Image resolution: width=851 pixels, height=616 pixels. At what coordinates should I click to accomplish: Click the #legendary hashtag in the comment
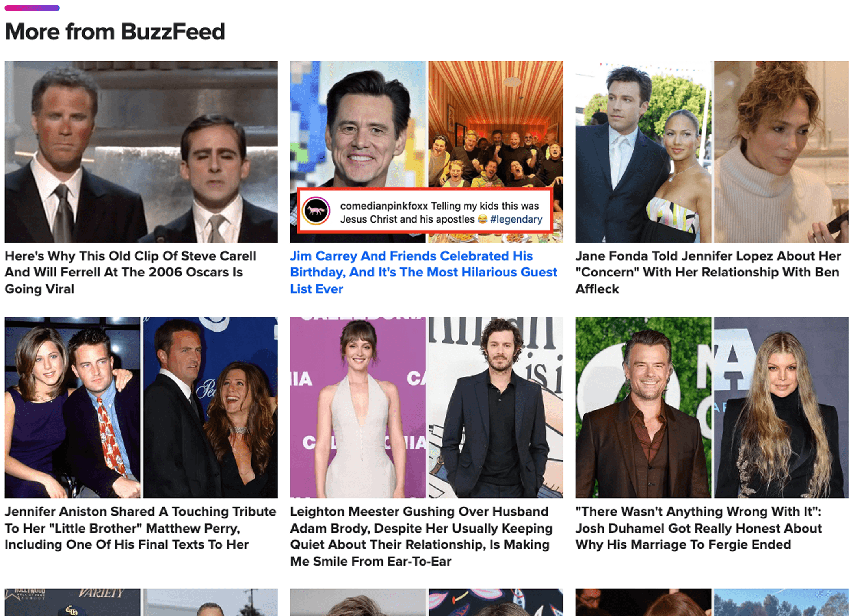516,219
